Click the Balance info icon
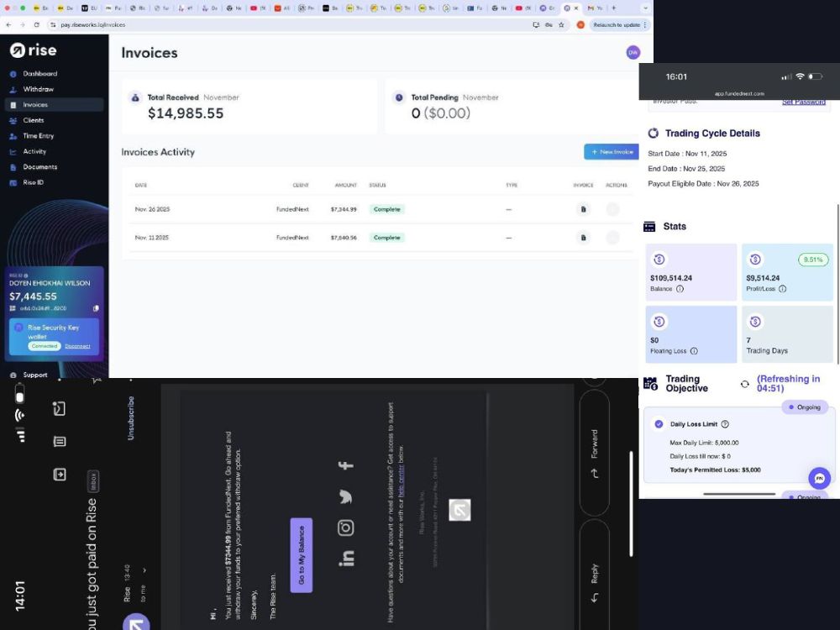Viewport: 840px width, 630px height. tap(680, 289)
